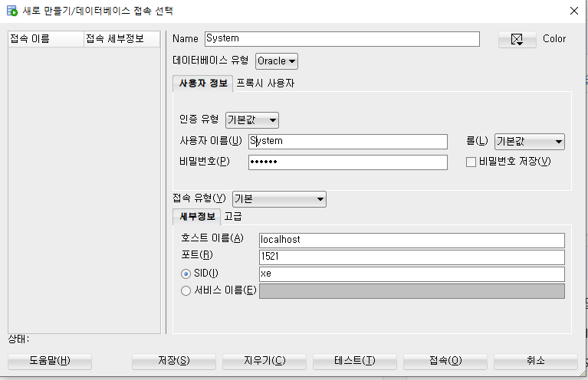Click the 상태: status label
Screen dimensions: 588x380
point(18,339)
